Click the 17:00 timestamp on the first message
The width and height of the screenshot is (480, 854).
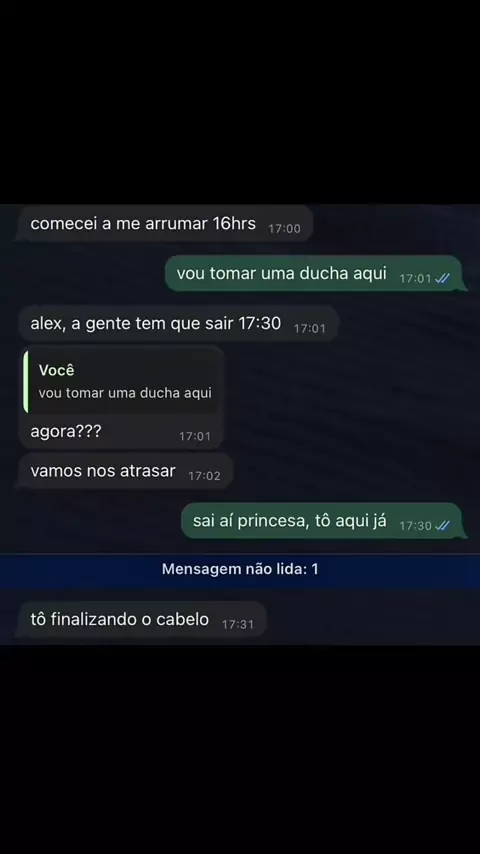(284, 229)
